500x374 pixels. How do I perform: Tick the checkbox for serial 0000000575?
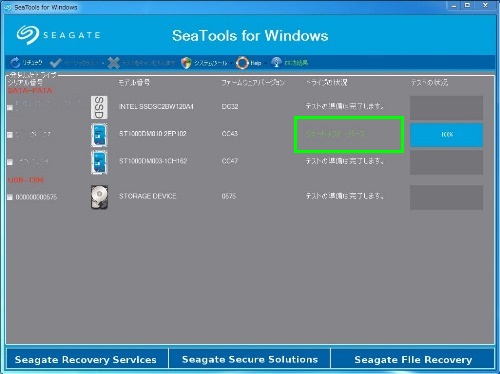(10, 197)
